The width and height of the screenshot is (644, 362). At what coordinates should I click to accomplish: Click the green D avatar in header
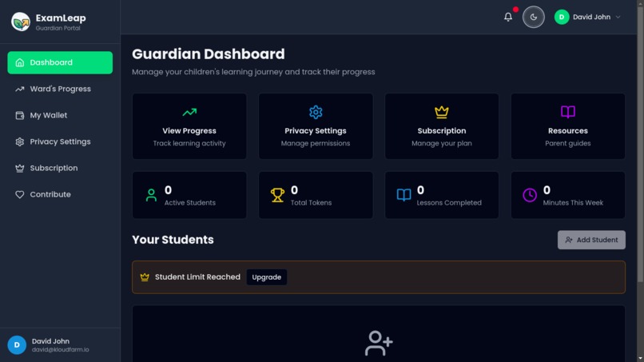pyautogui.click(x=562, y=17)
